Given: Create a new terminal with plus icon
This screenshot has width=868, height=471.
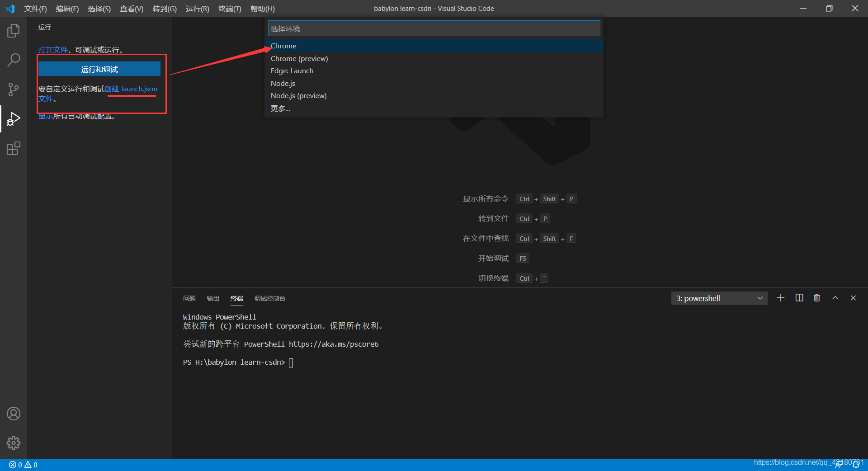Looking at the screenshot, I should pos(781,298).
